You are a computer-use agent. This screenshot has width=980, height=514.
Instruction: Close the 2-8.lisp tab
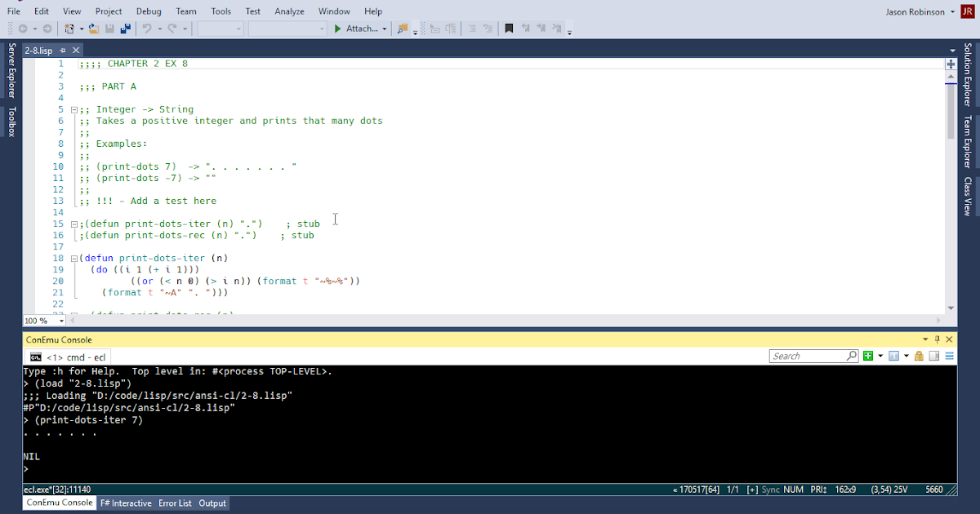pos(77,51)
